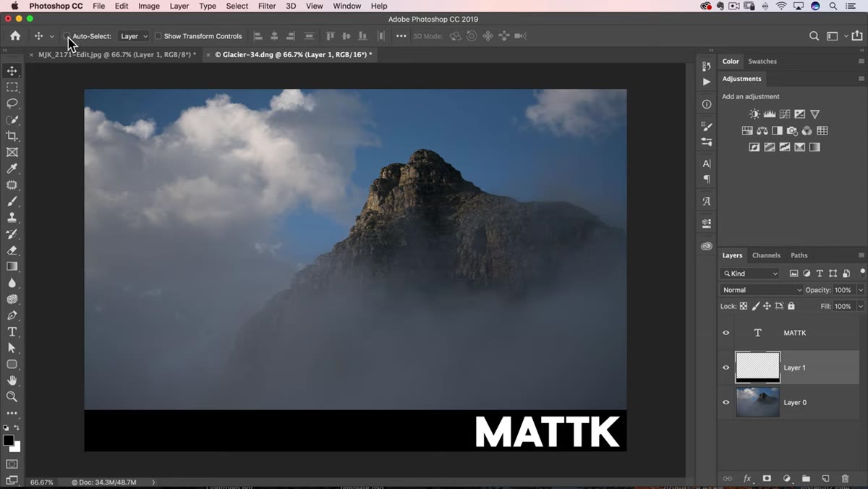Open the Select menu
The height and width of the screenshot is (489, 868).
[x=237, y=6]
